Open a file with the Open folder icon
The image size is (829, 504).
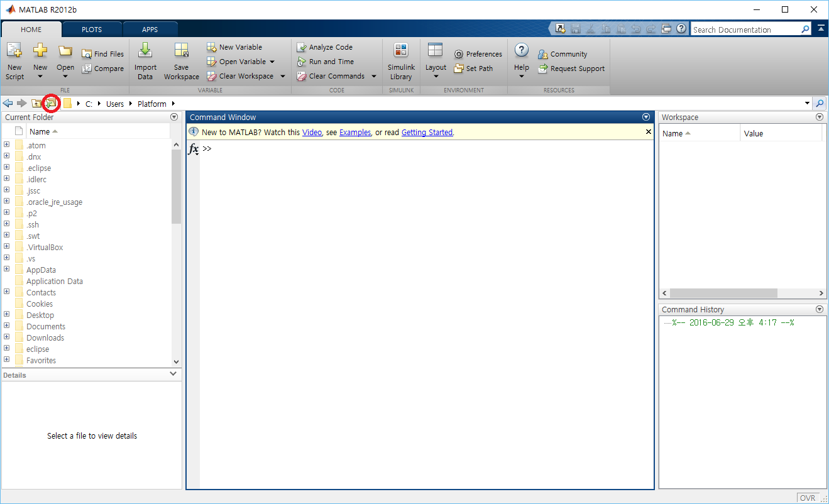tap(65, 51)
